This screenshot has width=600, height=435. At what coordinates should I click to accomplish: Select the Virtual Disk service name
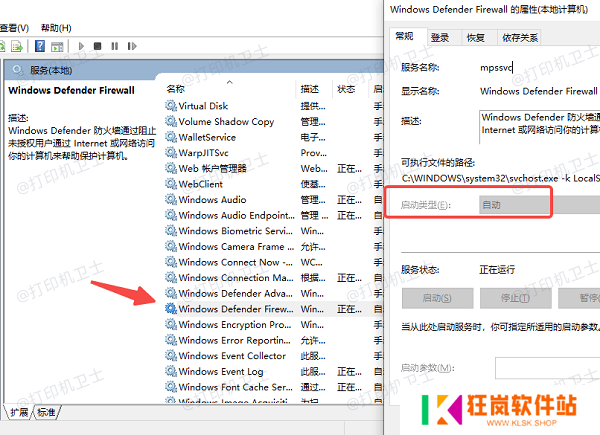click(x=203, y=106)
